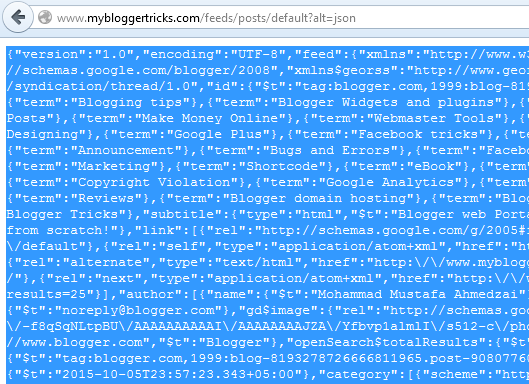Click the text "Announcement"

[126, 150]
